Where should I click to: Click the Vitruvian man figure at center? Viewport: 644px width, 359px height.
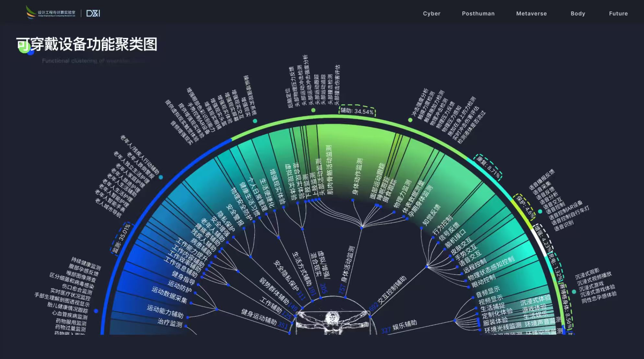point(332,322)
